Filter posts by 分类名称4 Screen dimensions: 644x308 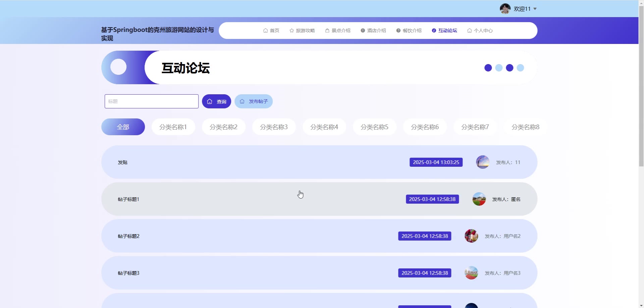(x=324, y=127)
